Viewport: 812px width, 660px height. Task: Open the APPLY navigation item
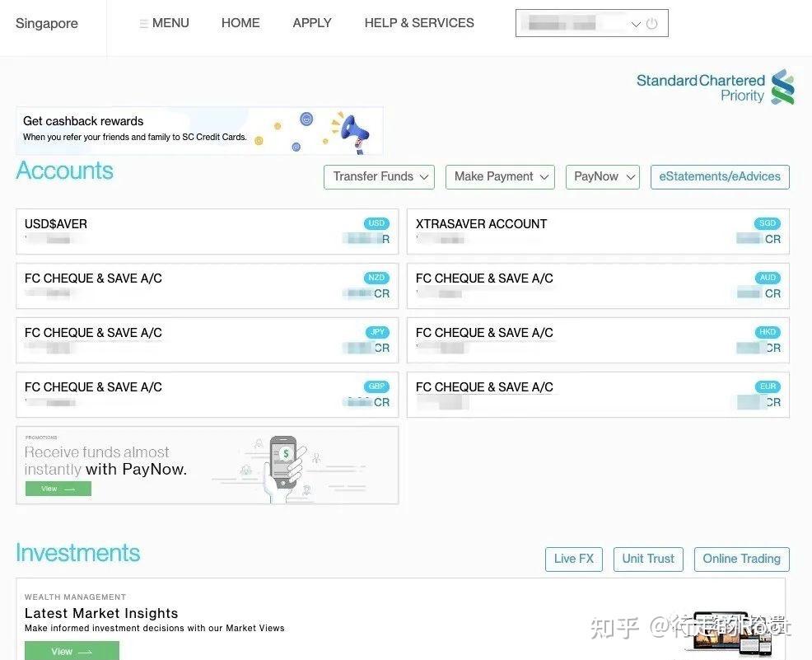[312, 23]
